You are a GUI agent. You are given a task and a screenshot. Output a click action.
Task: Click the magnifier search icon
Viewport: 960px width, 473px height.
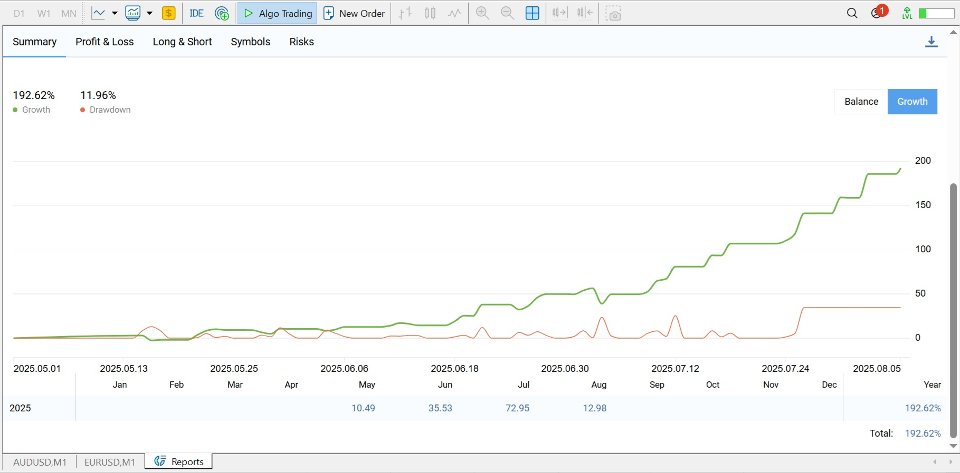pyautogui.click(x=852, y=14)
